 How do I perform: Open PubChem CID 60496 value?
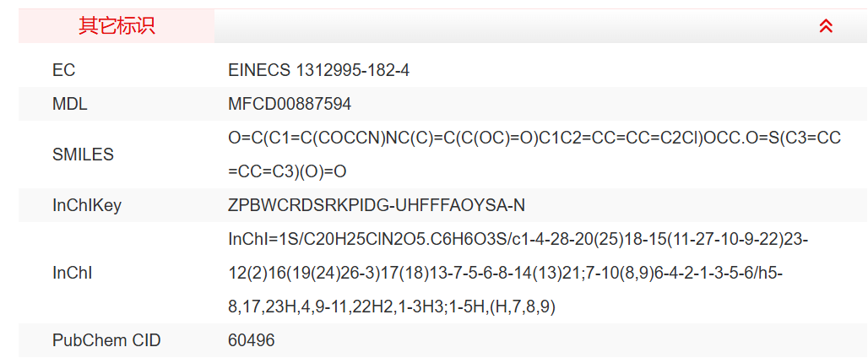tap(251, 341)
